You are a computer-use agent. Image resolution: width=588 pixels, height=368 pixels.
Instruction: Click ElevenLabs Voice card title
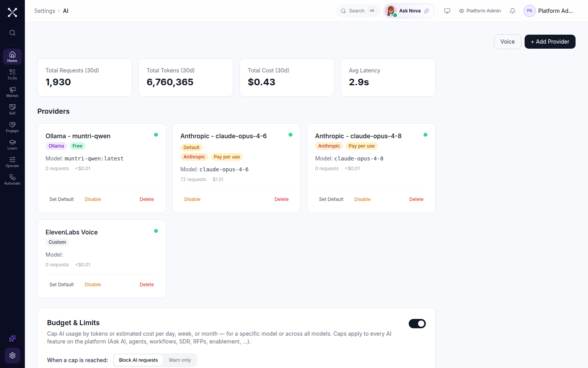72,232
